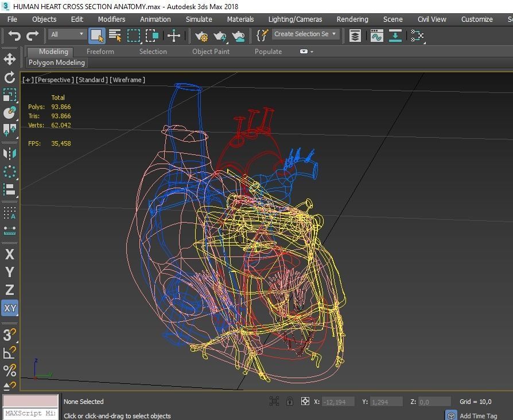The height and width of the screenshot is (420, 513).
Task: Toggle the Layer Explorer icon
Action: (355, 36)
